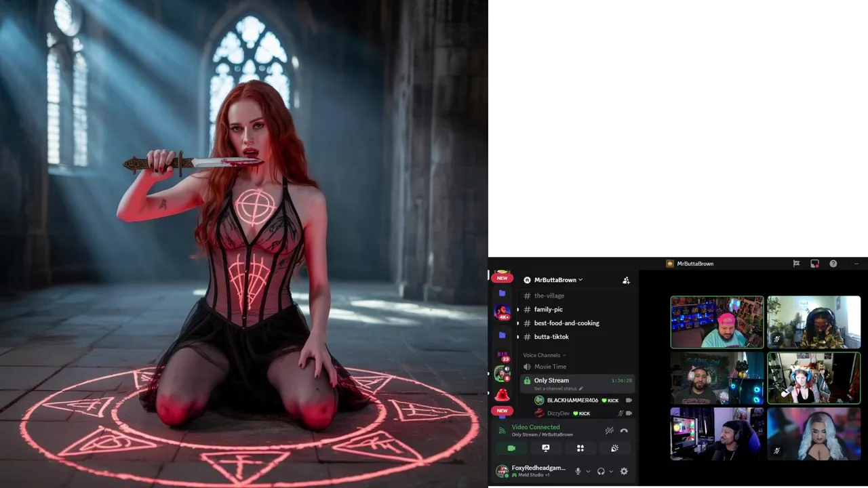Open the server icon showing 23 notifications
868x488 pixels.
pyautogui.click(x=502, y=356)
